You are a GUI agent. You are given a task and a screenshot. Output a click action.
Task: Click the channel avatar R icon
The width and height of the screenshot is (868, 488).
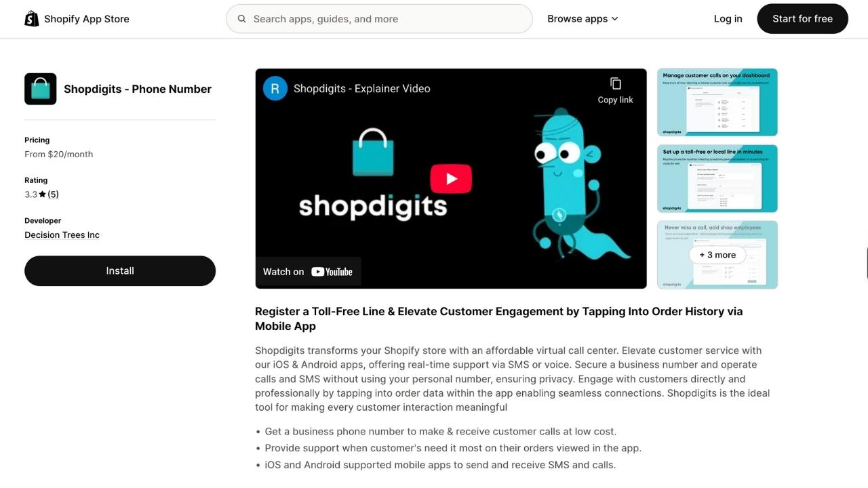(x=275, y=88)
